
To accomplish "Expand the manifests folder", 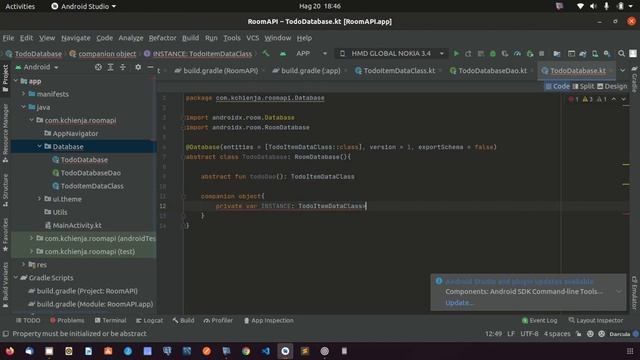I will coord(24,94).
